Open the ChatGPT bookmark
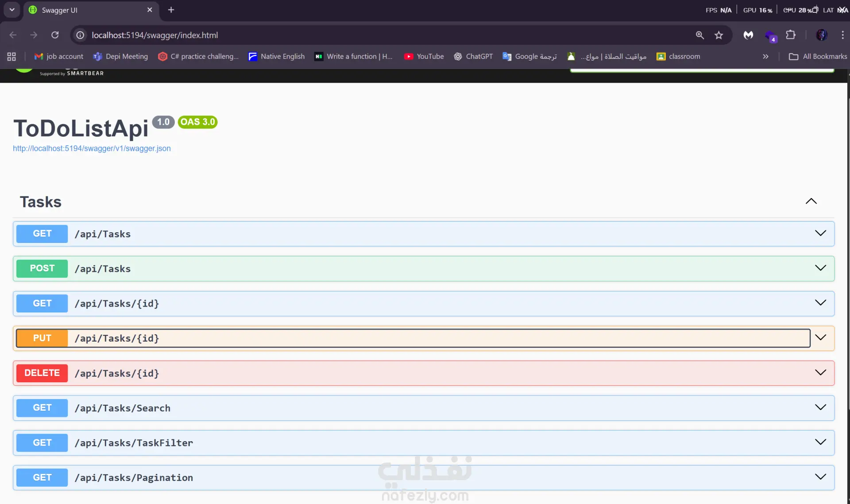The width and height of the screenshot is (850, 504). click(x=473, y=56)
